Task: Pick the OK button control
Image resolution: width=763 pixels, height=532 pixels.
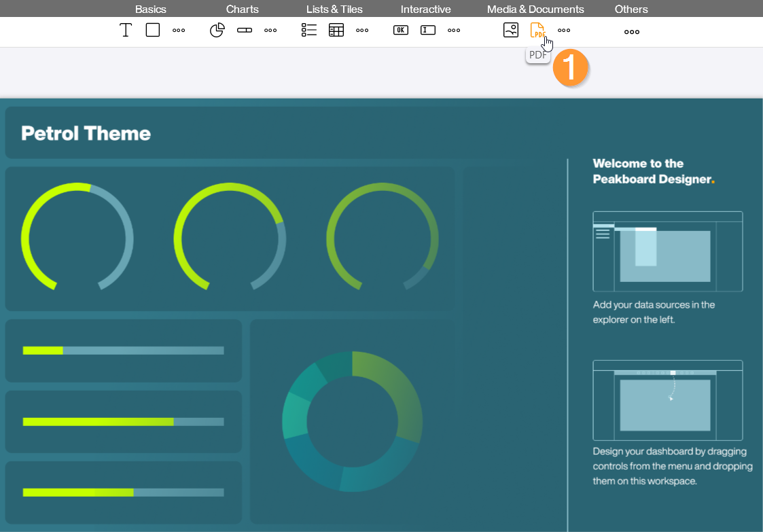Action: 401,30
